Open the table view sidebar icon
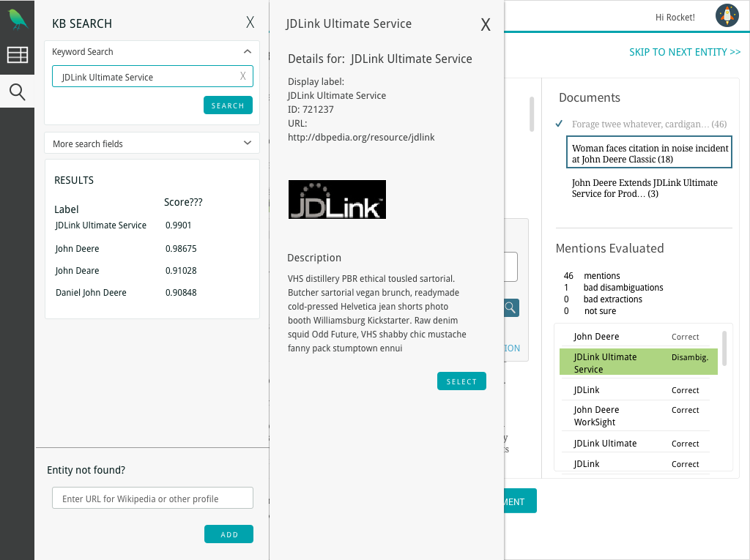 [18, 55]
